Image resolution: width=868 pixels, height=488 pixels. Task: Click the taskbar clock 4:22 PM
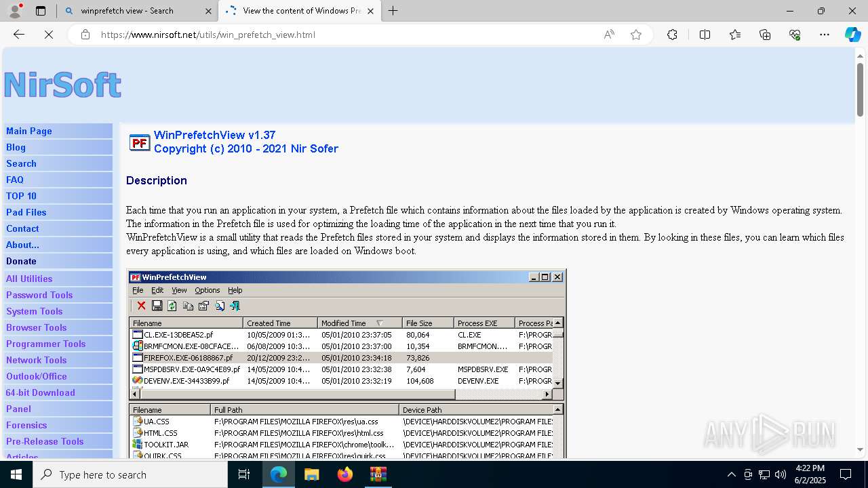(x=810, y=468)
